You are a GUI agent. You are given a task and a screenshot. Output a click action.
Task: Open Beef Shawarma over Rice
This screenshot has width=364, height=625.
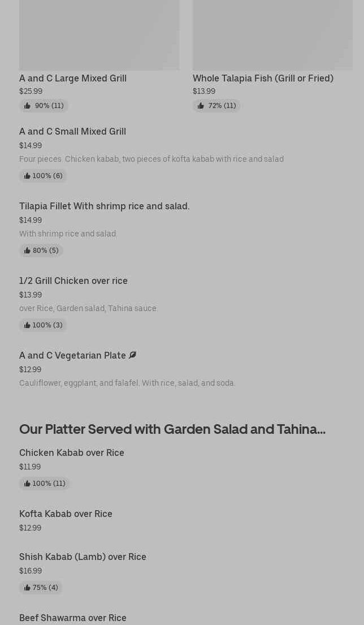(73, 618)
